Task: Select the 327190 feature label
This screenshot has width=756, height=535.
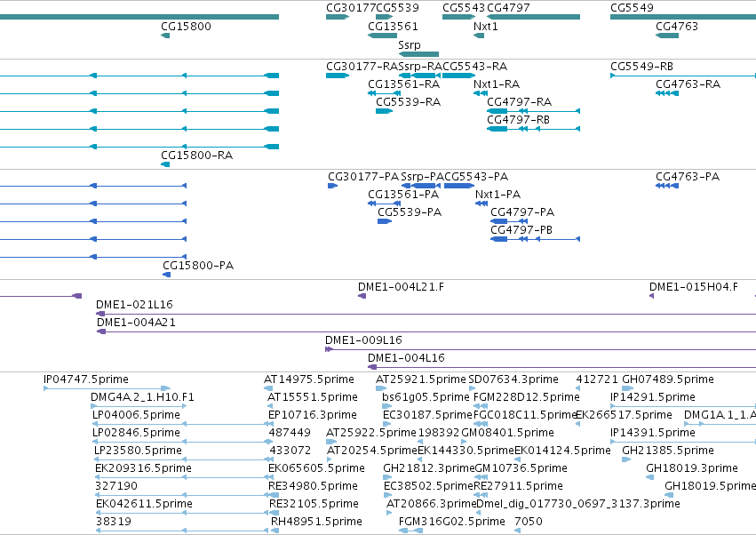Action: [116, 486]
